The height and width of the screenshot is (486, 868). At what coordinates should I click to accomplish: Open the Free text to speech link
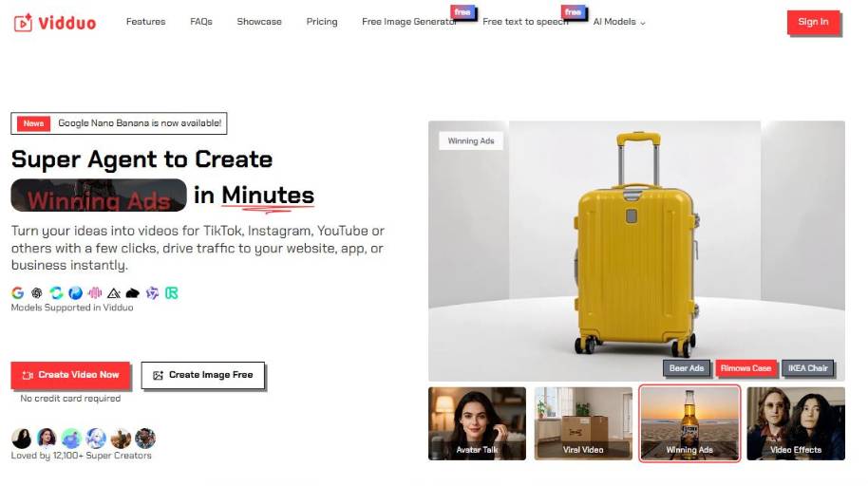525,22
